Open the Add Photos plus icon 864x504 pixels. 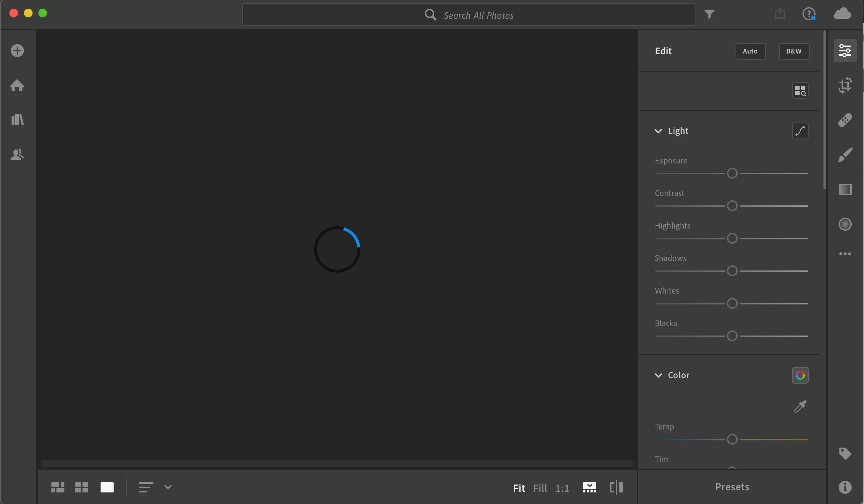[x=17, y=51]
